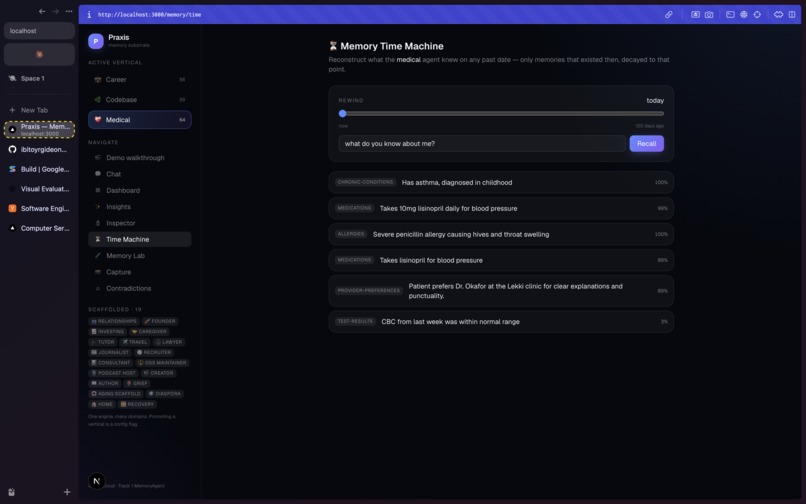
Task: Open the pinned tab with orange icon
Action: pos(39,54)
